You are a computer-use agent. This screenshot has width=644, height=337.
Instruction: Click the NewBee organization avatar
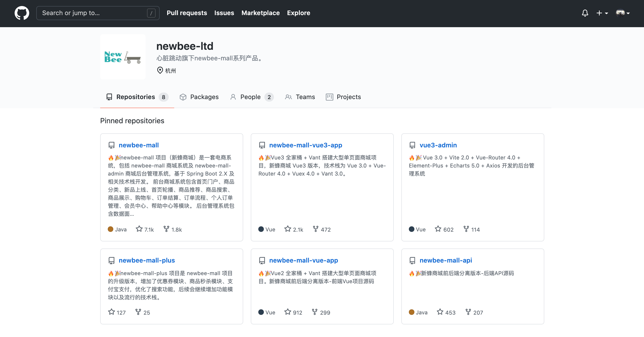click(x=123, y=57)
